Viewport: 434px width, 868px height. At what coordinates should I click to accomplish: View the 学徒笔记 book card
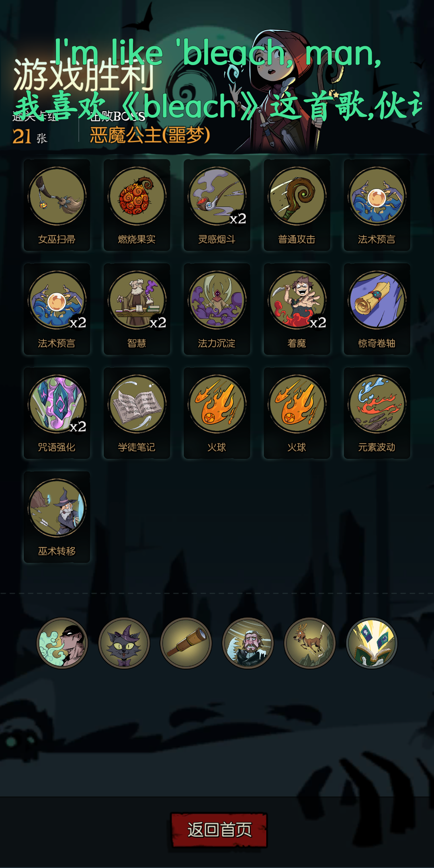137,413
